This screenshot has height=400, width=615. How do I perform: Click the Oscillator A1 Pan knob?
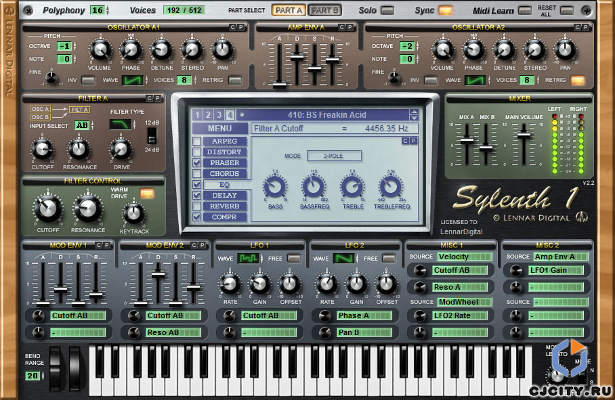[x=222, y=50]
